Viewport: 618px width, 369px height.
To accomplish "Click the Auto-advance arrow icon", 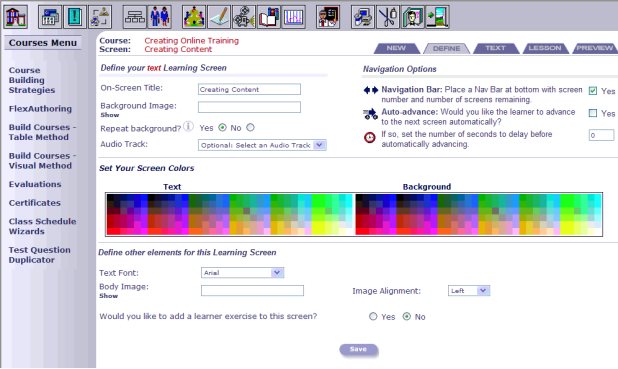I will tap(370, 114).
